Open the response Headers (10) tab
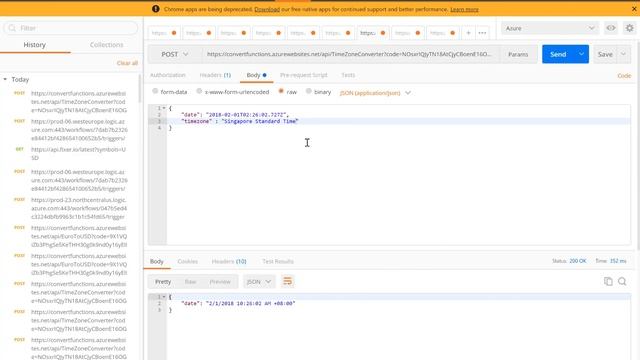The height and width of the screenshot is (360, 640). (229, 261)
